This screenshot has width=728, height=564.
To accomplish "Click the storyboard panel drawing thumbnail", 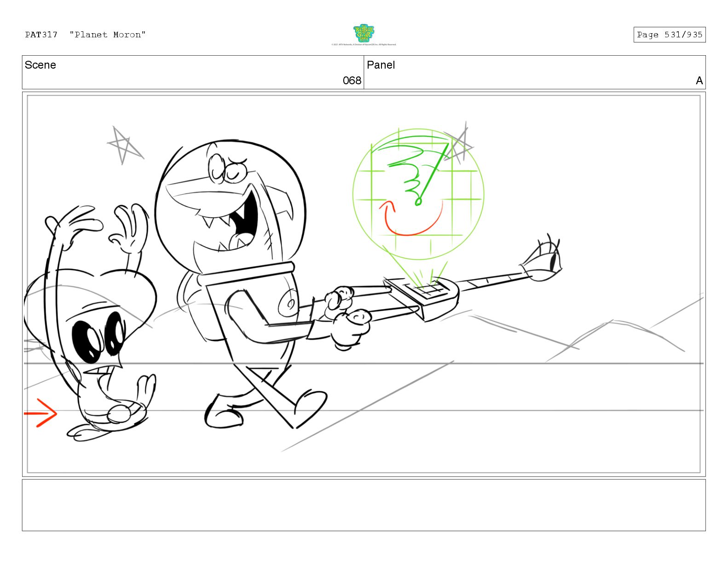I will pyautogui.click(x=364, y=284).
